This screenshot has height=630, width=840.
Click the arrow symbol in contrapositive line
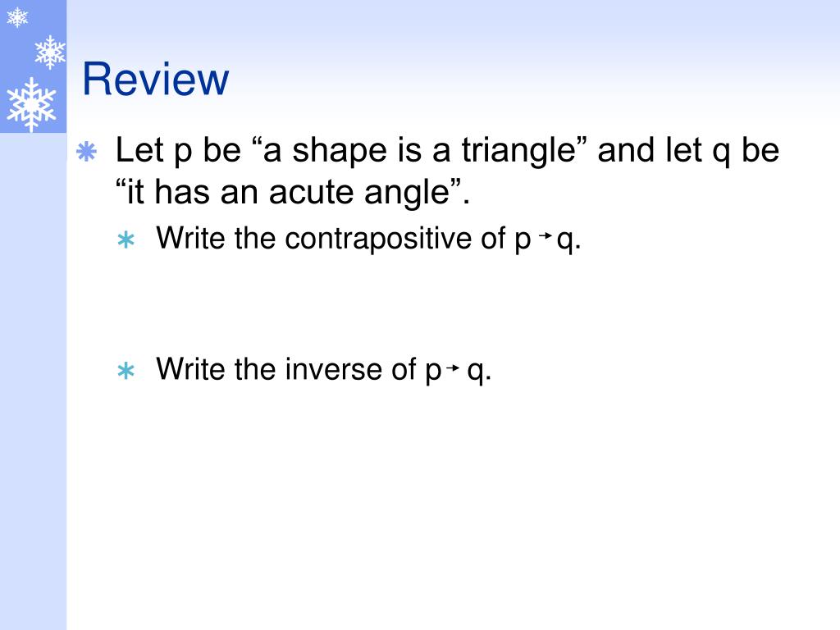click(x=546, y=235)
